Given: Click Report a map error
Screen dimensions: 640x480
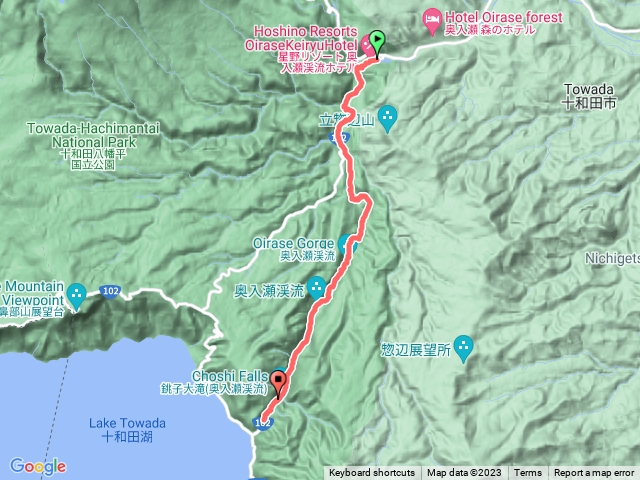Looking at the screenshot, I should (x=594, y=473).
